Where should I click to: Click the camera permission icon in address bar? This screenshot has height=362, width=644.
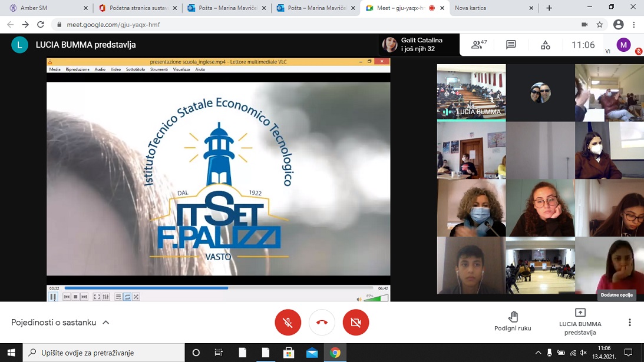(x=584, y=25)
